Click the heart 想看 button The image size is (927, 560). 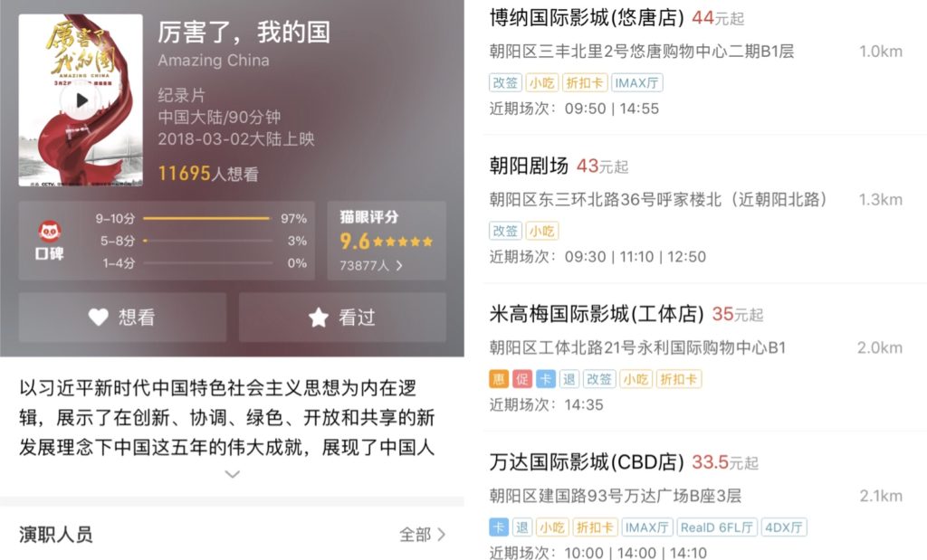tap(122, 318)
